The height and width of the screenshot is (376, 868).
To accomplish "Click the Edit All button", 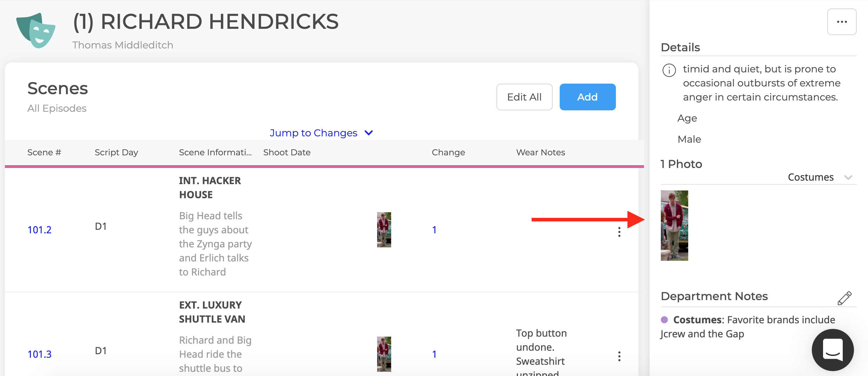I will pos(524,97).
